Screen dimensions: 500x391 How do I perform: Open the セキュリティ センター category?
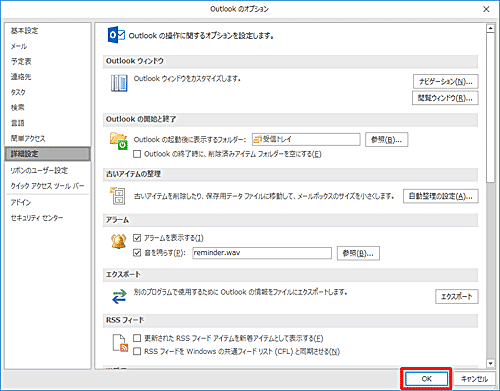[37, 218]
